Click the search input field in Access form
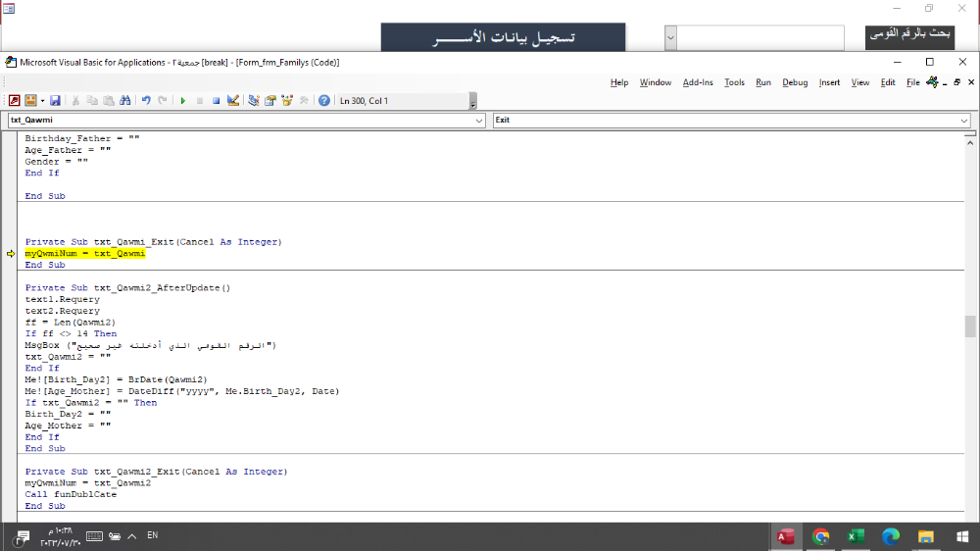The width and height of the screenshot is (980, 551). tap(760, 37)
